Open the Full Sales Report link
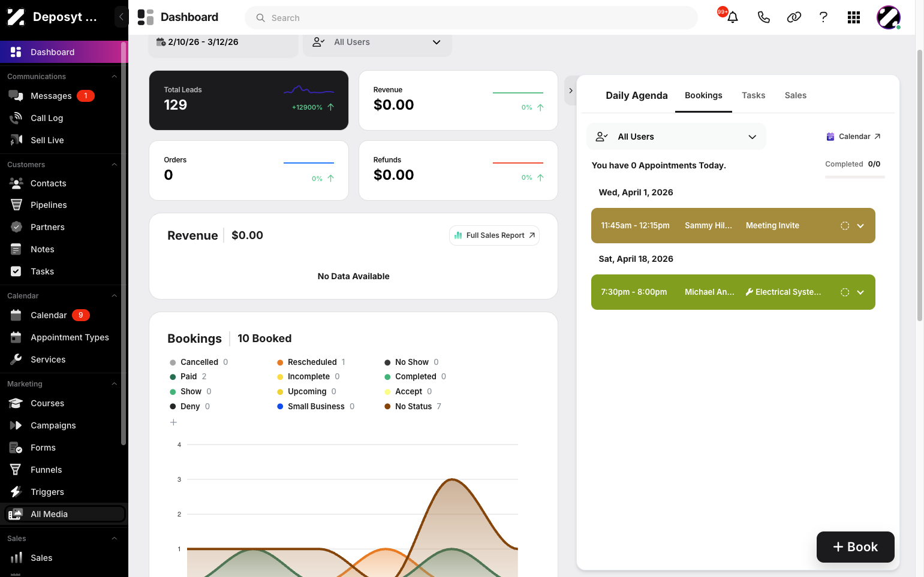 pos(494,235)
